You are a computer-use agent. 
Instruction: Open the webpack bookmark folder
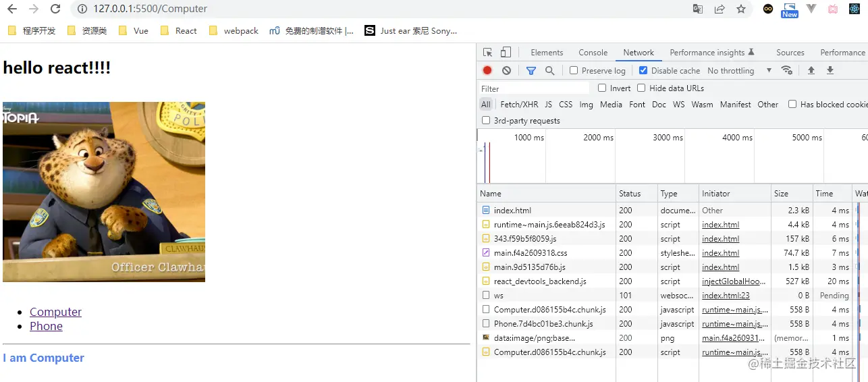pos(234,30)
